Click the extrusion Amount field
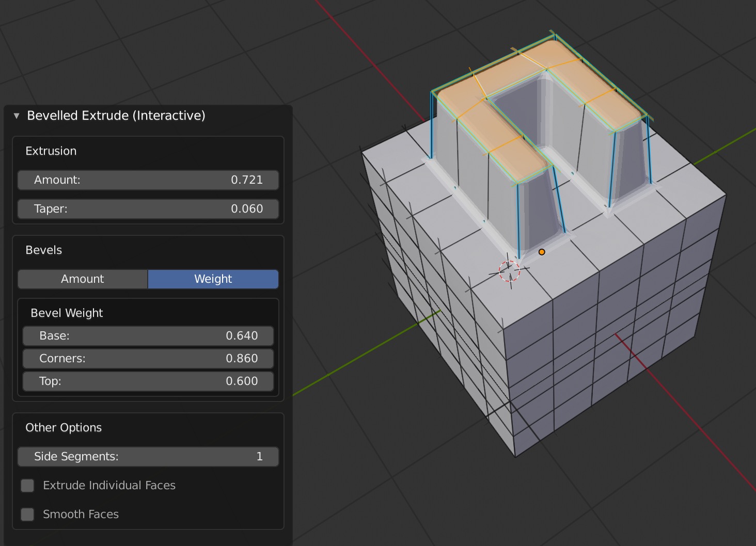The width and height of the screenshot is (756, 546). 148,180
